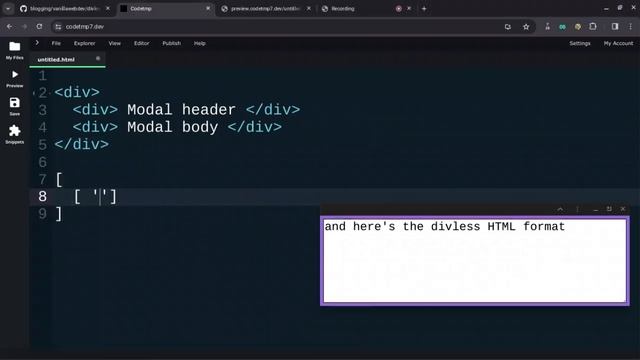Close the untitled.html tab

(x=98, y=58)
